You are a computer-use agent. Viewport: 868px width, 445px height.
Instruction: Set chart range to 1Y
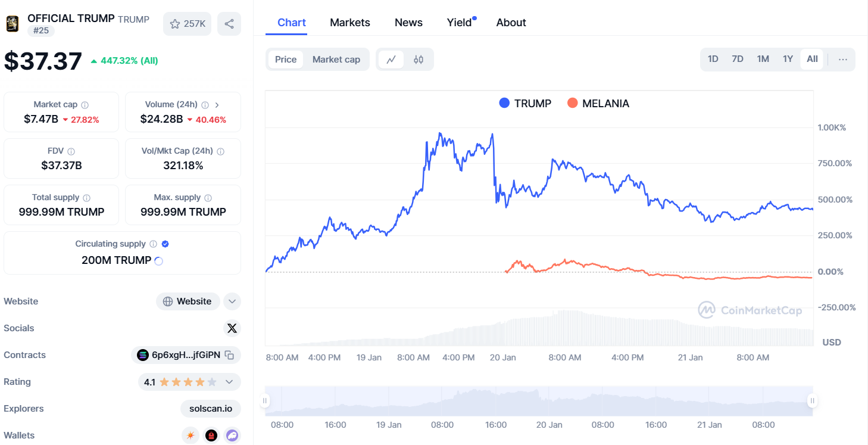(788, 59)
